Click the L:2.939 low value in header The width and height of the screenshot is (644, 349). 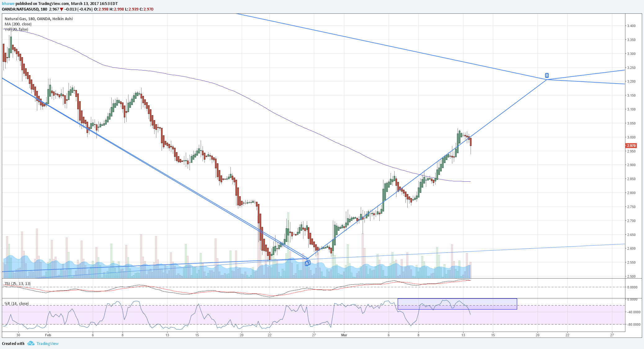pos(132,9)
